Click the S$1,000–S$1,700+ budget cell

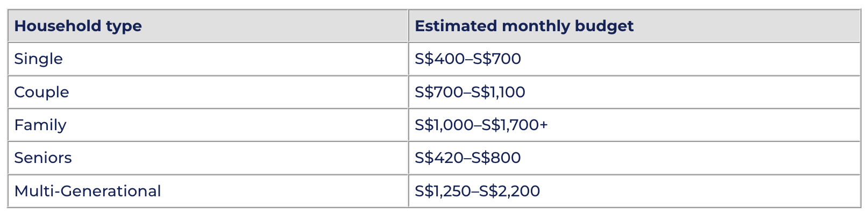(635, 125)
